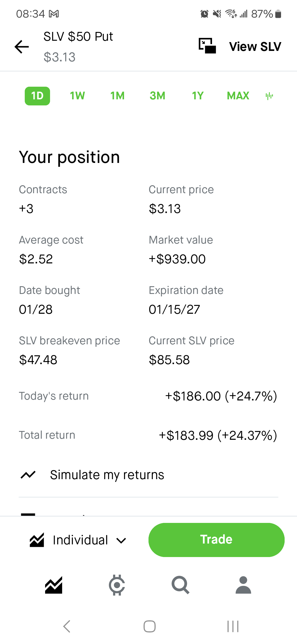The image size is (297, 644).
Task: Select the 1D chart range
Action: [x=37, y=96]
